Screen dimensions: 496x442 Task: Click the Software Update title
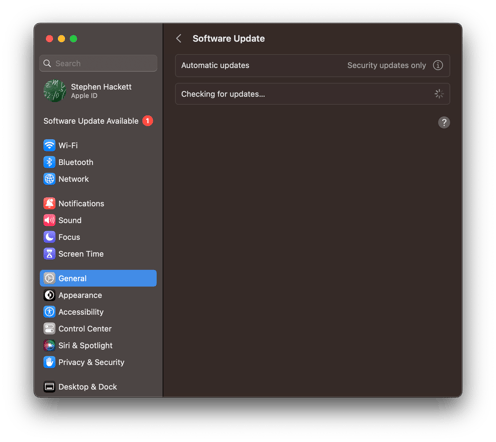229,39
